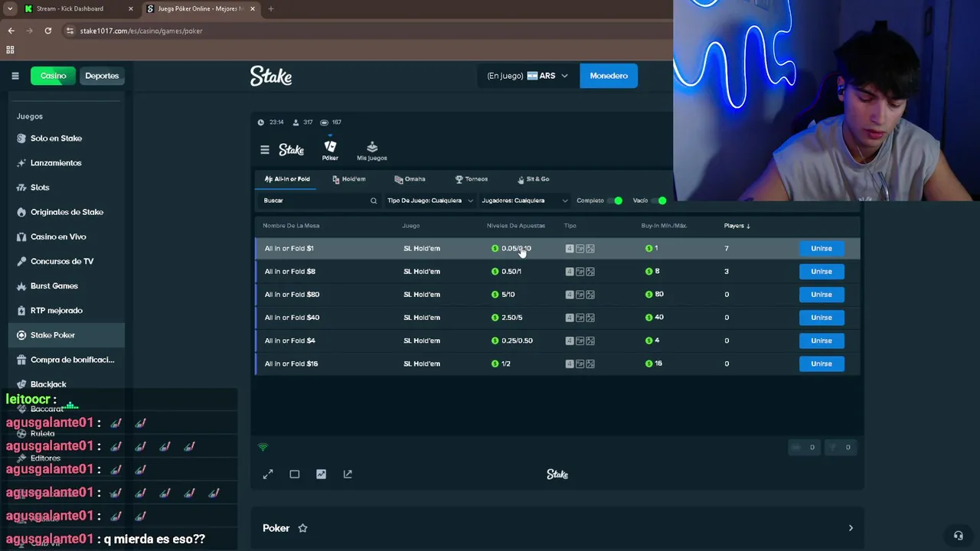This screenshot has height=551, width=980.
Task: View site information icon in address bar
Action: [70, 31]
